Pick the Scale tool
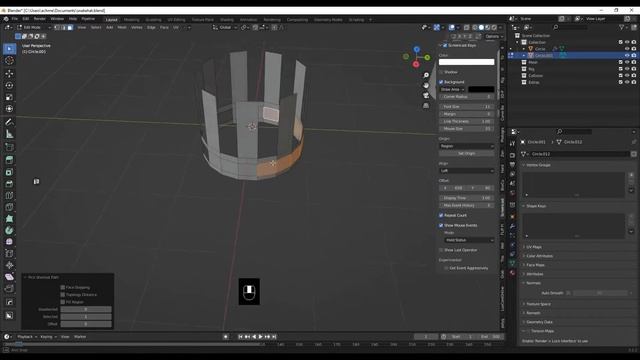 [x=9, y=97]
